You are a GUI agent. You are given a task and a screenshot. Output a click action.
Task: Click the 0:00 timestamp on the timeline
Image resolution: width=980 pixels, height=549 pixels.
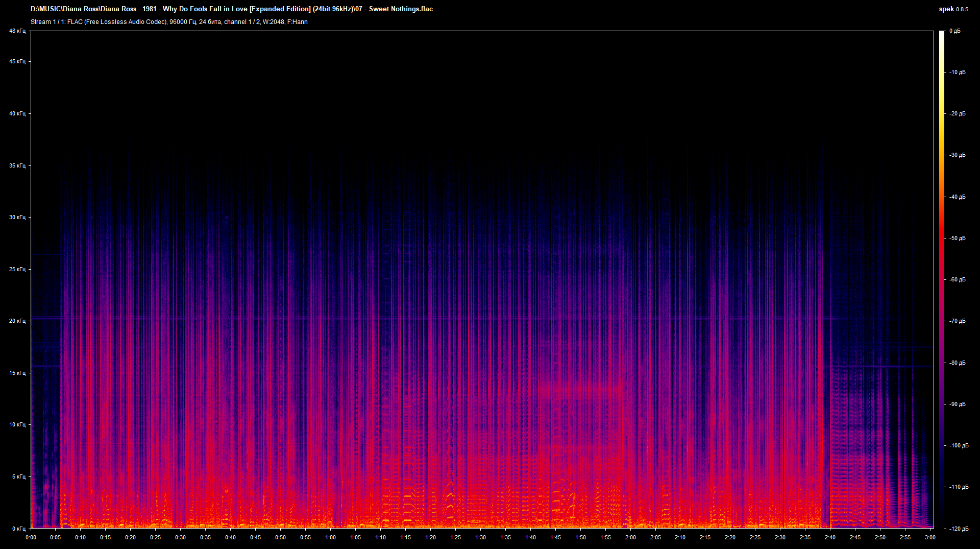click(x=30, y=537)
